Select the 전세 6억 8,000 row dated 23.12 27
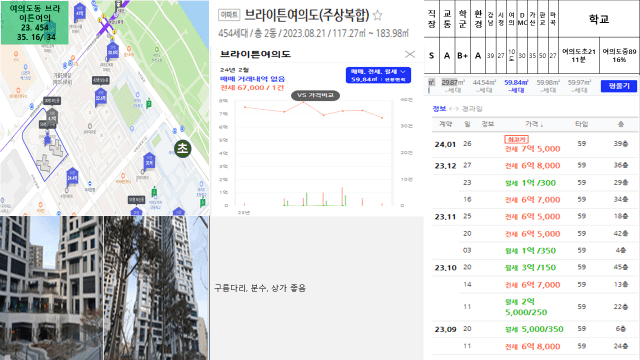640x360 pixels. (x=535, y=165)
